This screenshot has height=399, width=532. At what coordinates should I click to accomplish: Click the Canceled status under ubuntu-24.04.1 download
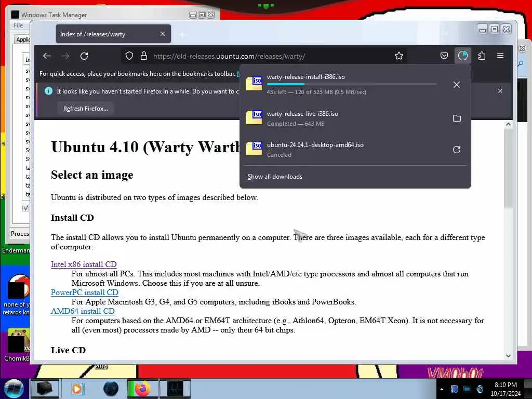point(279,155)
